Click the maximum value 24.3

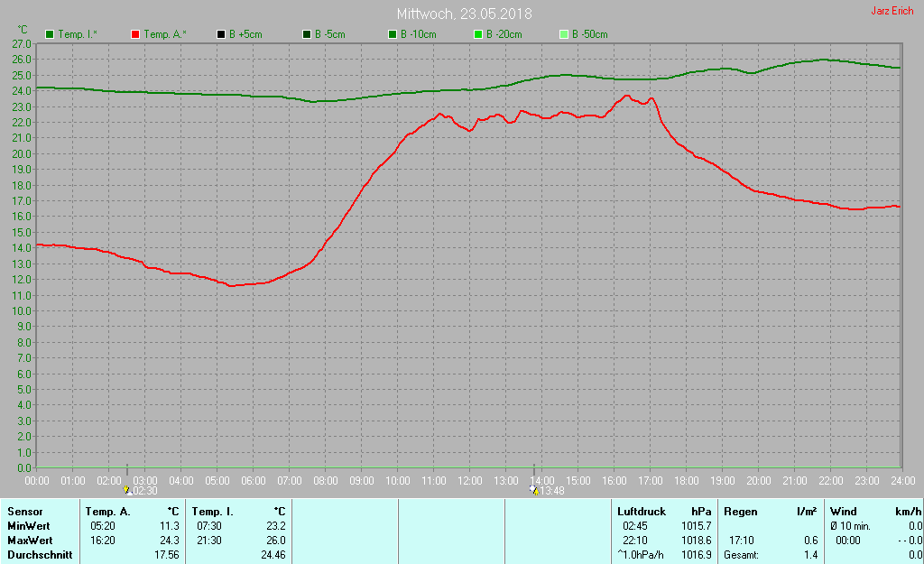coord(169,541)
